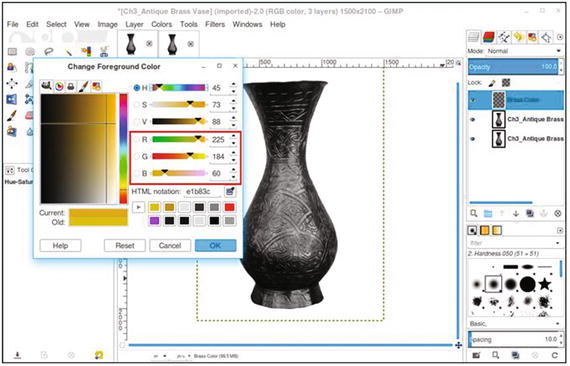Image resolution: width=570 pixels, height=366 pixels.
Task: Switch to the Watercolor brush selector tab
Action: pyautogui.click(x=84, y=87)
